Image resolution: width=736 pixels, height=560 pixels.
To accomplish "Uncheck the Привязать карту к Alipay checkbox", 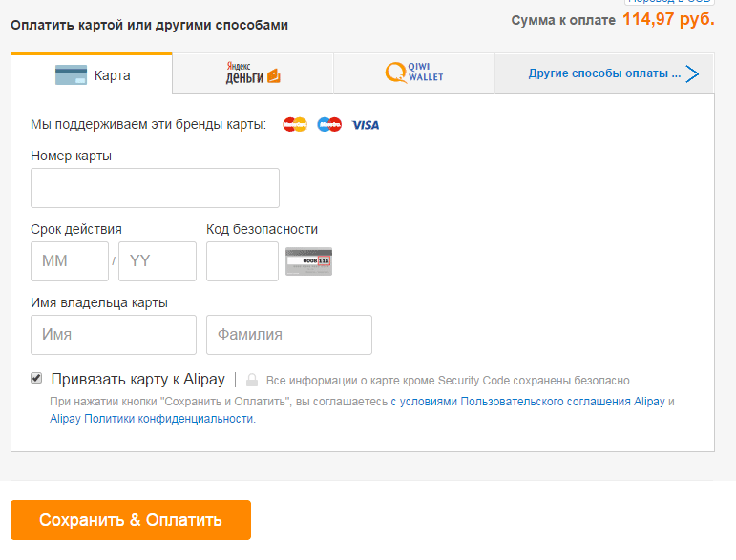I will tap(36, 378).
